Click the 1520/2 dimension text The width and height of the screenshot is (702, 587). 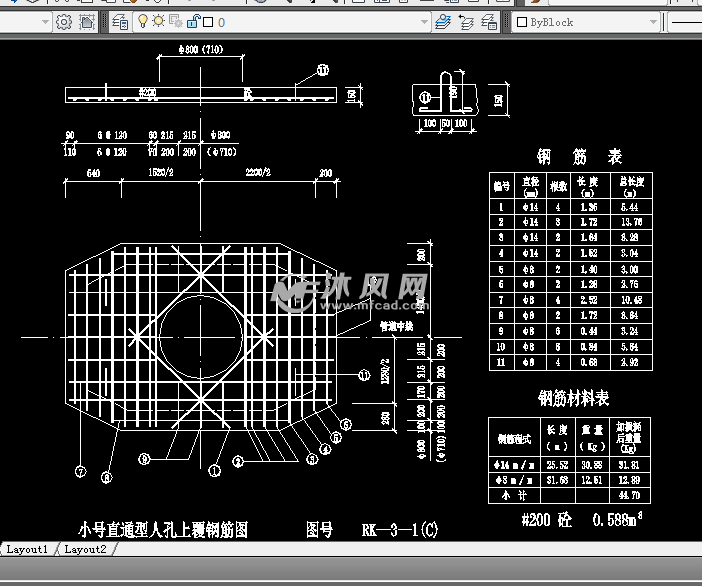161,172
